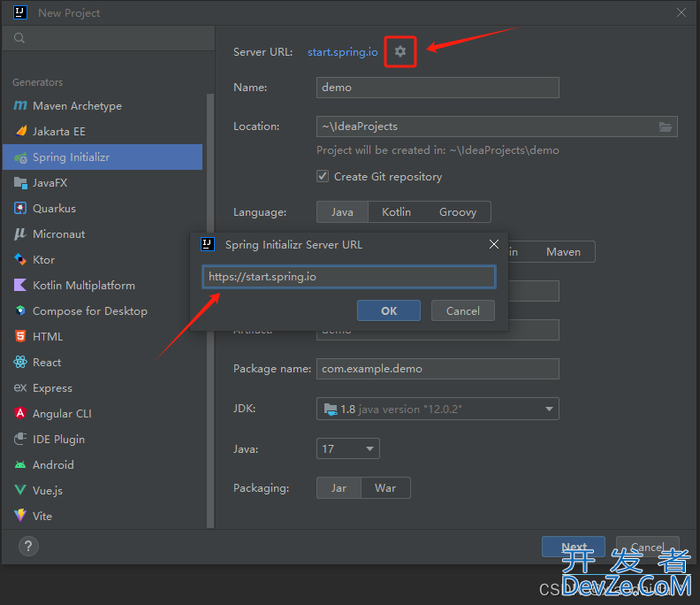This screenshot has width=700, height=605.
Task: Open the Java version 17 dropdown
Action: tap(347, 448)
